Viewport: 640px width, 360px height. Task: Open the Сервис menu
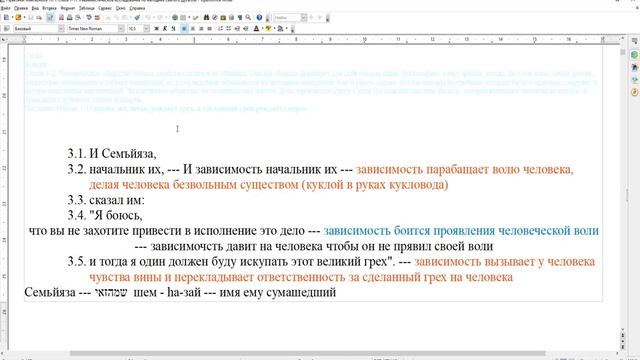coord(105,8)
